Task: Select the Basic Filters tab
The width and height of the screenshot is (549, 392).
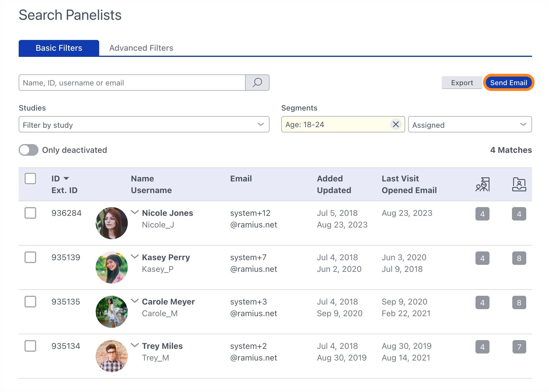Action: (x=59, y=48)
